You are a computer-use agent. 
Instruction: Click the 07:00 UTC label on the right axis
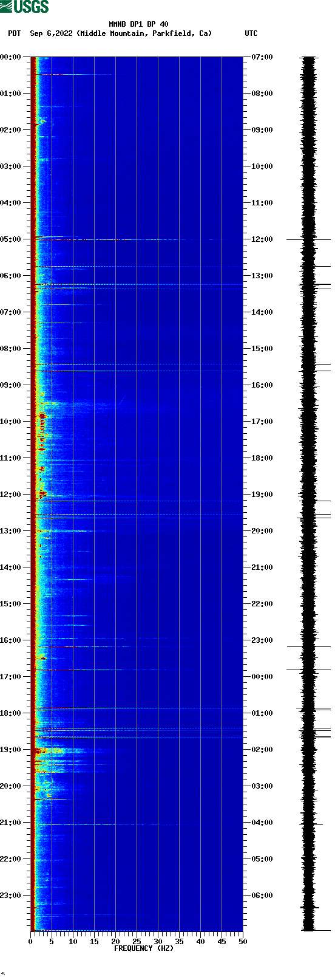[262, 57]
